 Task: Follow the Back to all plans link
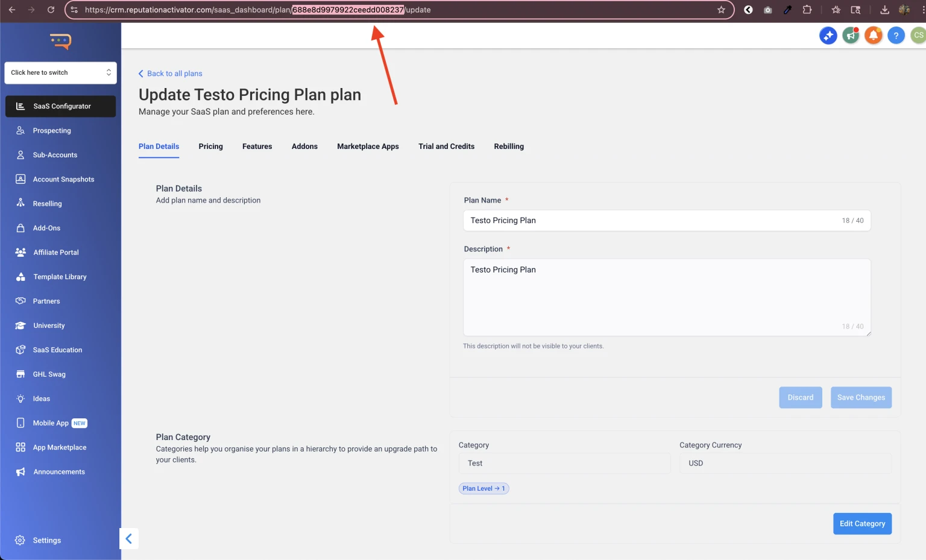pos(174,74)
